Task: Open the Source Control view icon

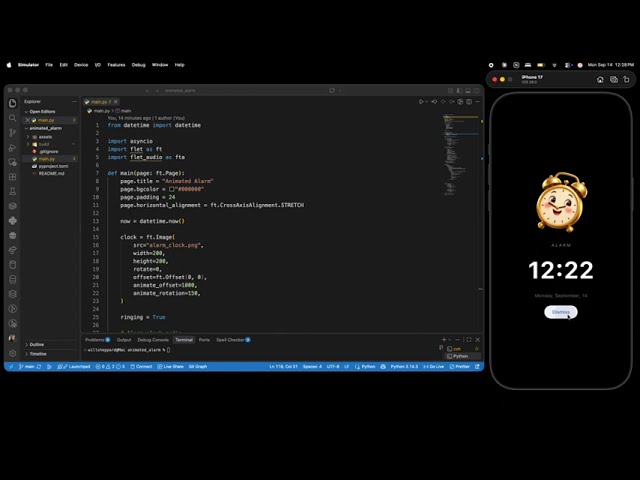Action: coord(13,133)
